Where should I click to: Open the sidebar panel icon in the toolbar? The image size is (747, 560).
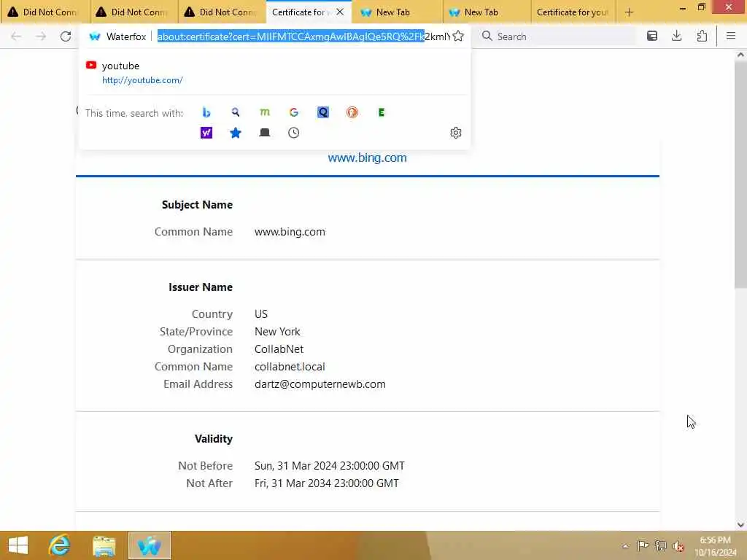[652, 36]
